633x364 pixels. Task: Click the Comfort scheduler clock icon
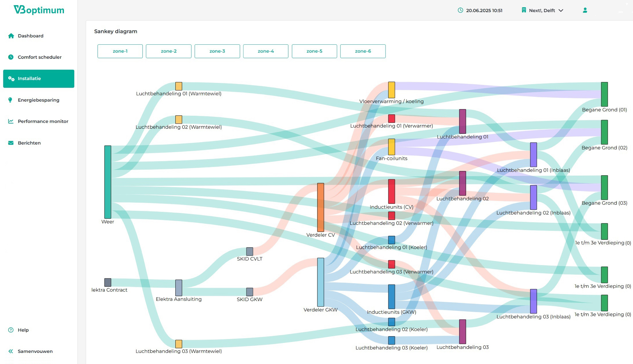pos(11,57)
